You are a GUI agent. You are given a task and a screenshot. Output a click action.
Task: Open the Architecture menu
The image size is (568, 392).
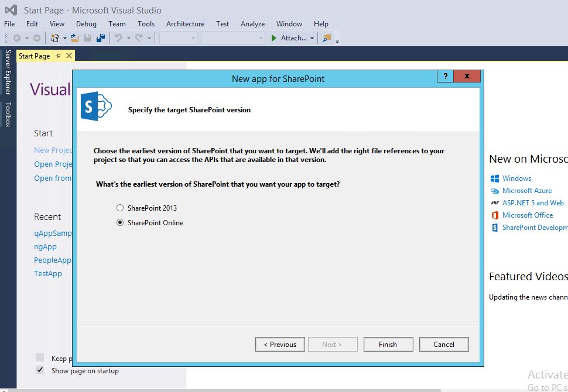(185, 24)
